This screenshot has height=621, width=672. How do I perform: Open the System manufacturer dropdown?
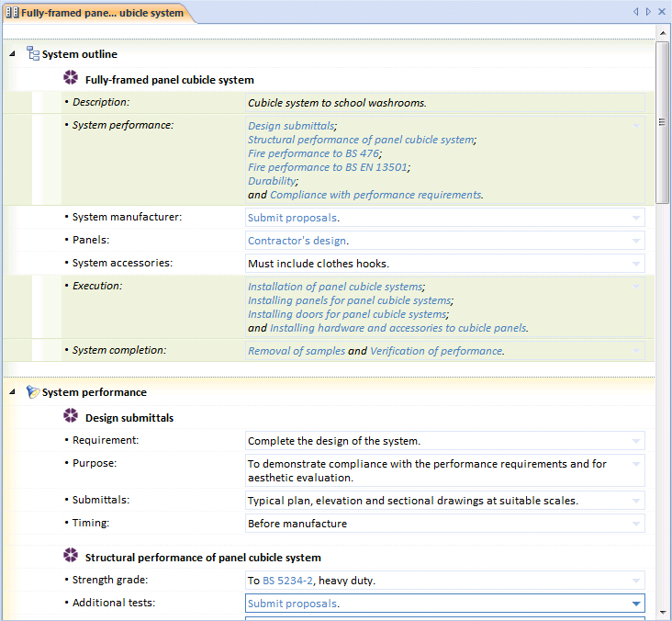point(636,218)
